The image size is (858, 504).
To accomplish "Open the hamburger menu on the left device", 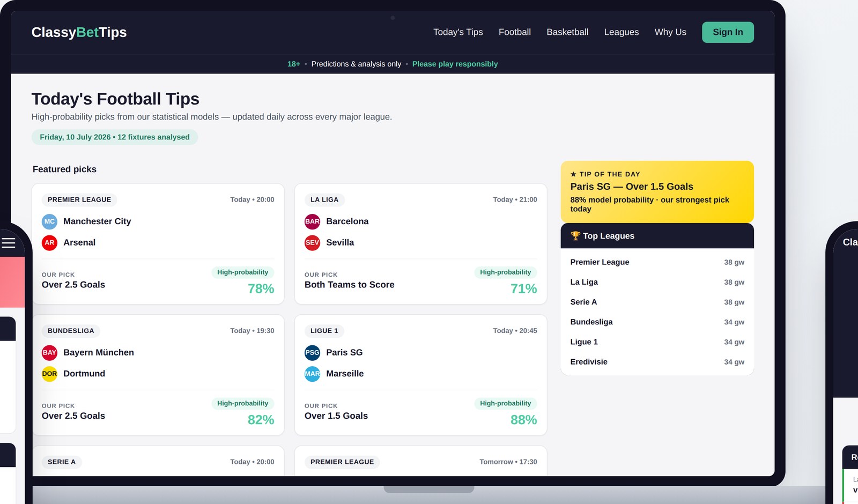I will click(x=8, y=243).
